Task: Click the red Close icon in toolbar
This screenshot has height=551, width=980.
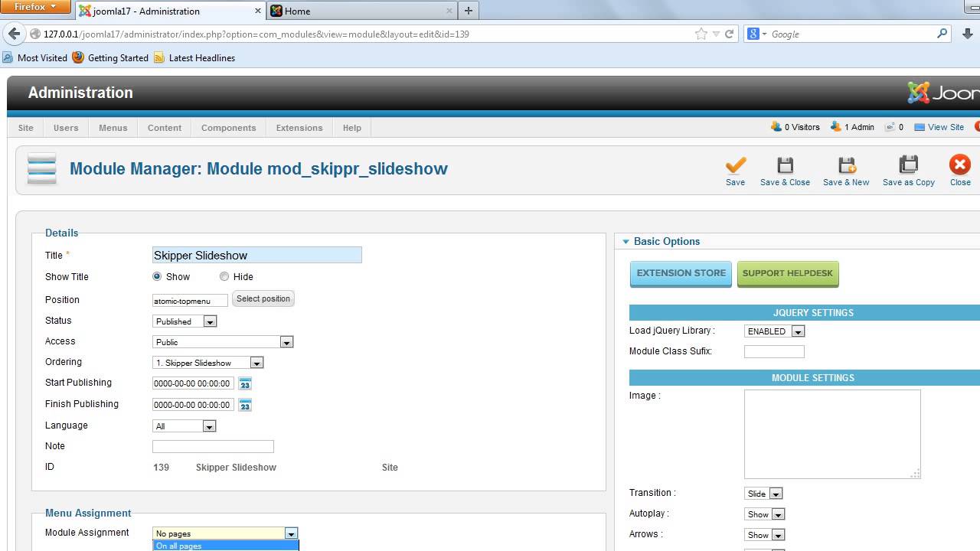Action: tap(959, 165)
